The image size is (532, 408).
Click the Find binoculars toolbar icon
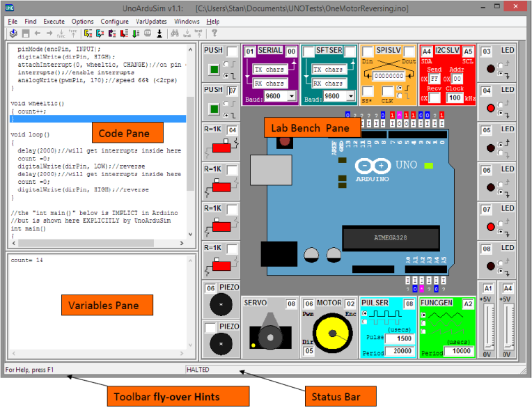tap(175, 33)
